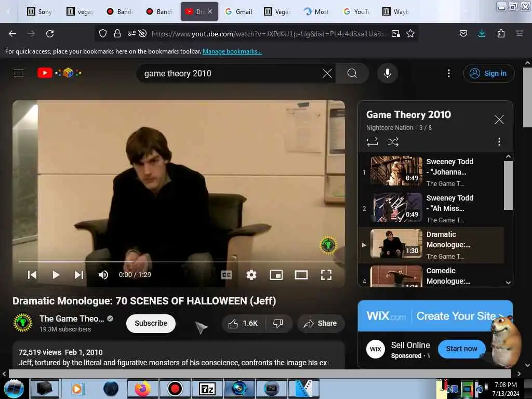This screenshot has height=399, width=532.
Task: Open Nightcore Nation playlist owner link
Action: (x=390, y=128)
